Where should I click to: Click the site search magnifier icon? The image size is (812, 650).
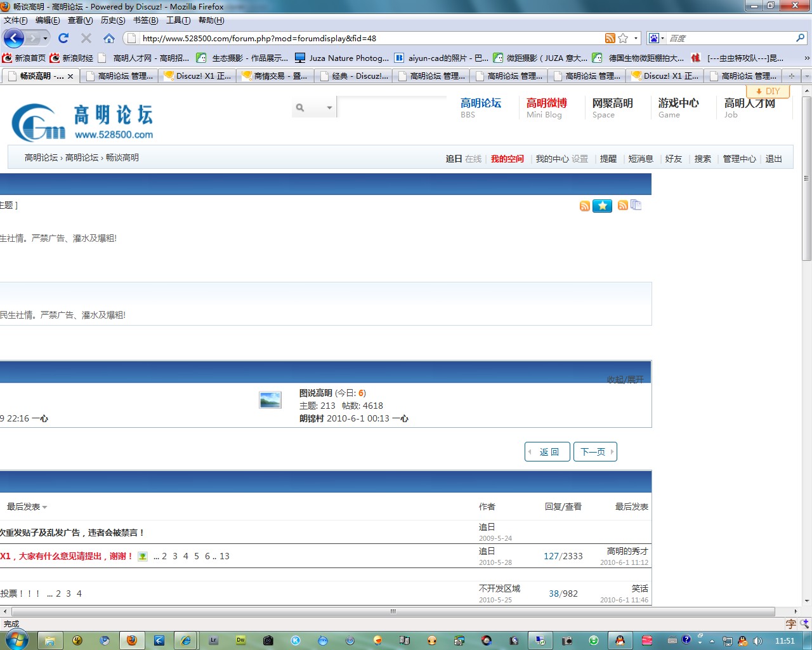point(300,108)
